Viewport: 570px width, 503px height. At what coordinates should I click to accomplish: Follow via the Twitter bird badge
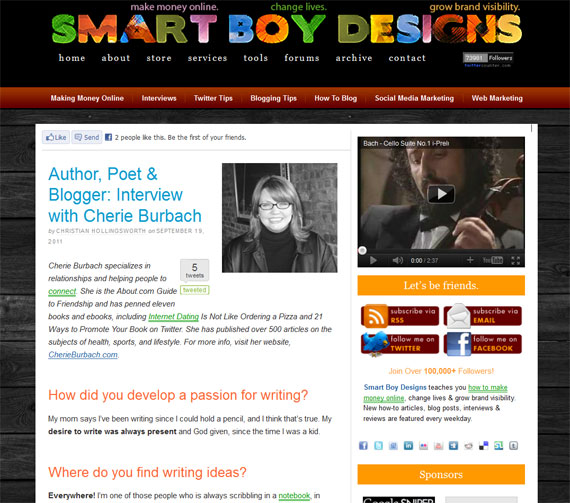coord(400,344)
